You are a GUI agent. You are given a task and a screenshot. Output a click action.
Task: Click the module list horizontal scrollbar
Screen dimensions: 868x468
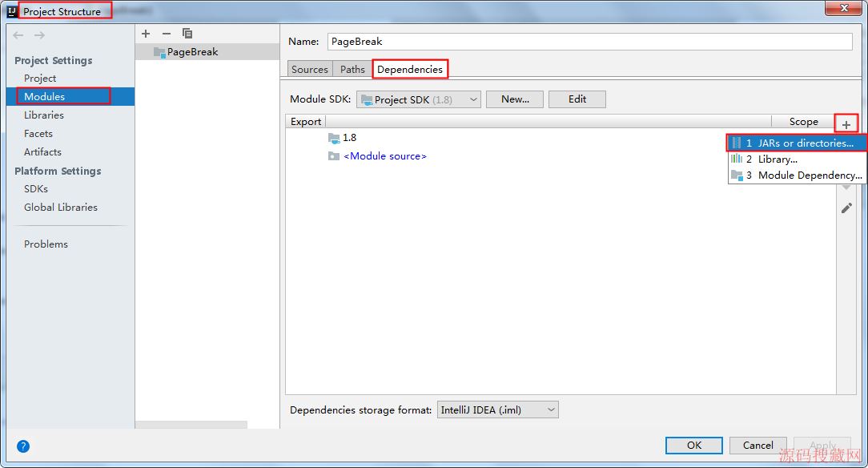coord(191,425)
